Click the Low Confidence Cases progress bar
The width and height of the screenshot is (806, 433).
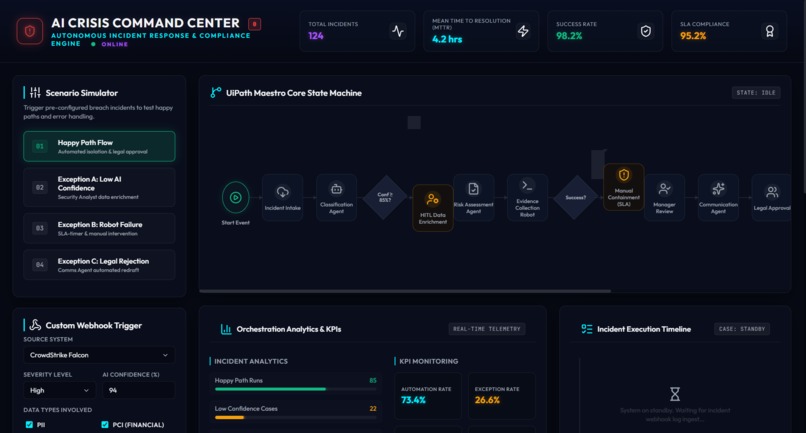[296, 418]
